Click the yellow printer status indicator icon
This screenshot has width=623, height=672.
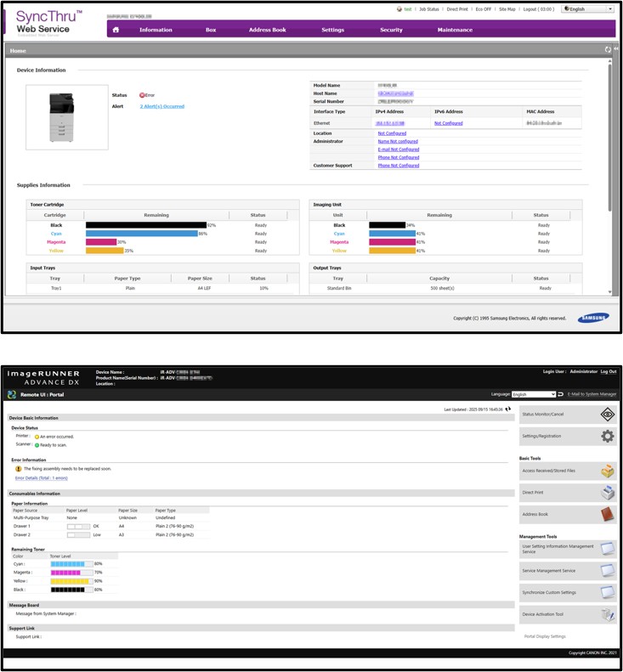point(37,437)
